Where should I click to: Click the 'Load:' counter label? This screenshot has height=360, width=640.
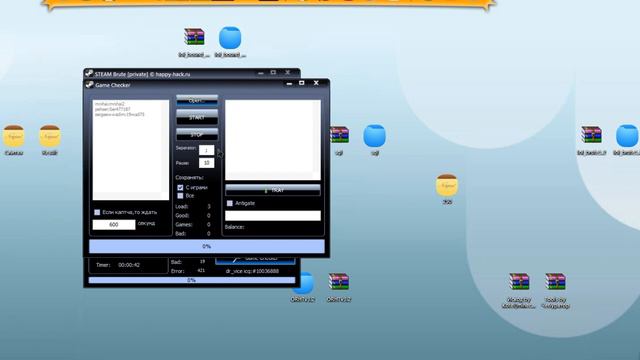coord(182,207)
